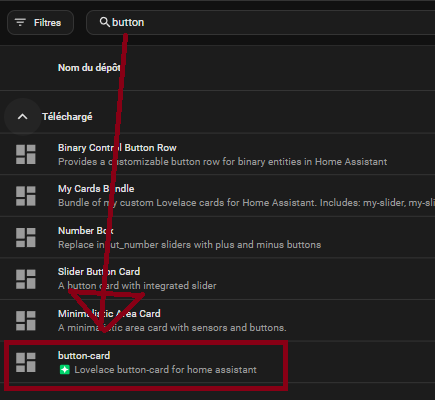This screenshot has width=435, height=400.
Task: Open the Binary Control Button Row repository
Action: click(117, 148)
